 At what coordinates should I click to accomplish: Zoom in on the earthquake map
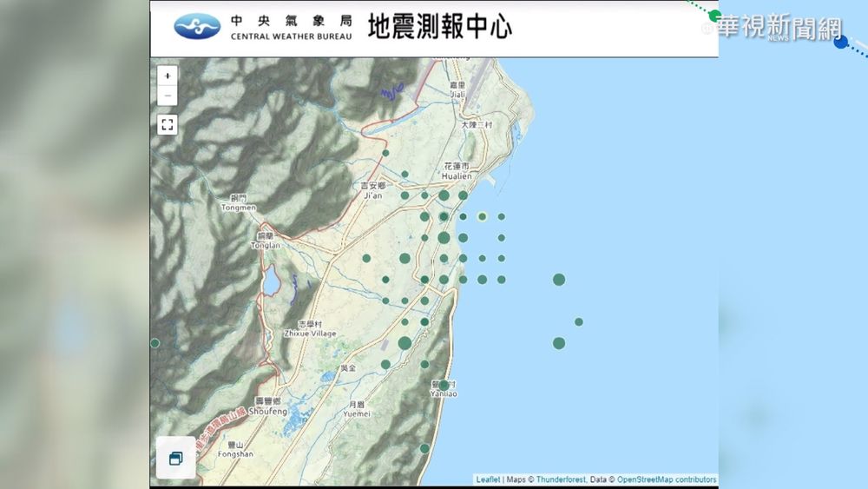coord(168,76)
